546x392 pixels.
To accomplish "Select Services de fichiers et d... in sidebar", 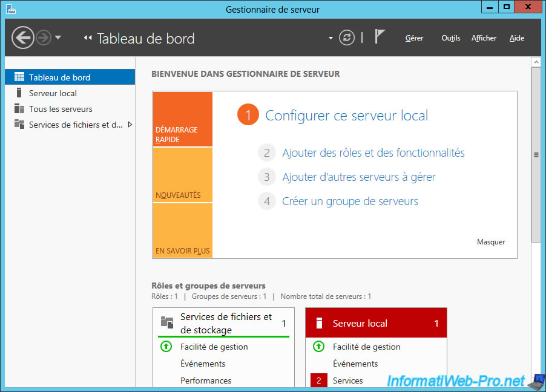I will click(70, 124).
